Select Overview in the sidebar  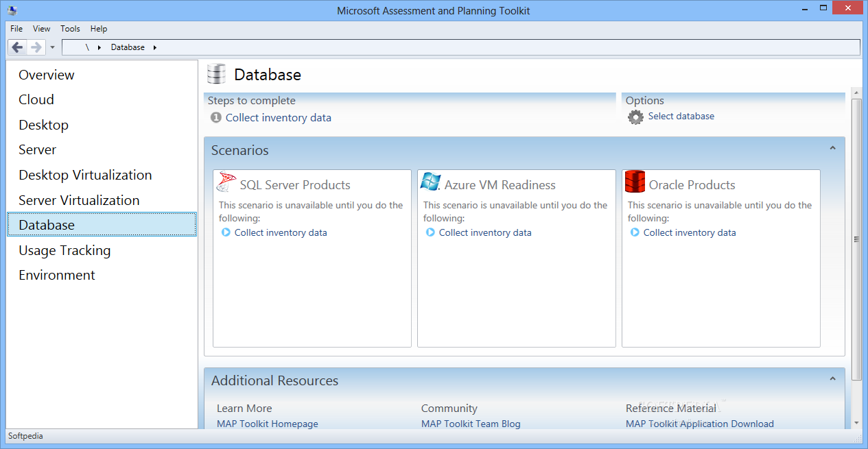[102, 75]
